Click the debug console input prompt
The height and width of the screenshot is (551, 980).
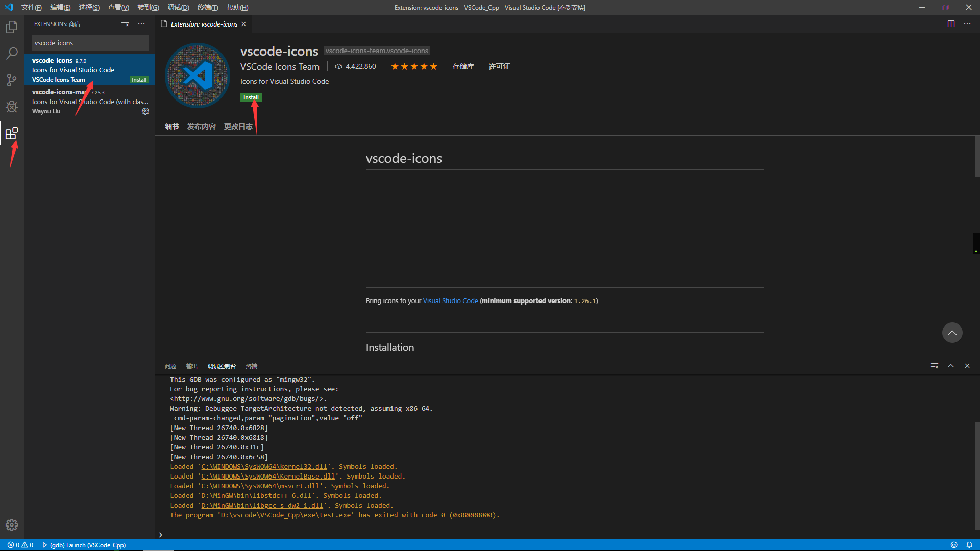coord(564,535)
